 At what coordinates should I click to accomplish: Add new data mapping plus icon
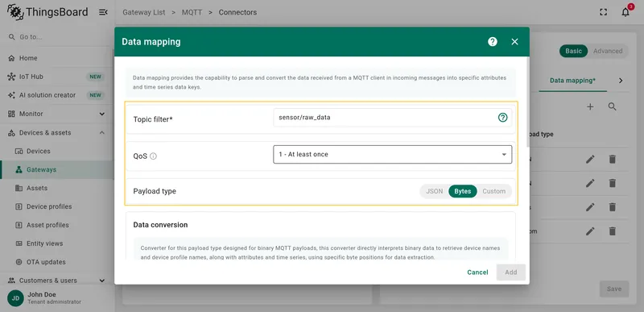(x=590, y=107)
